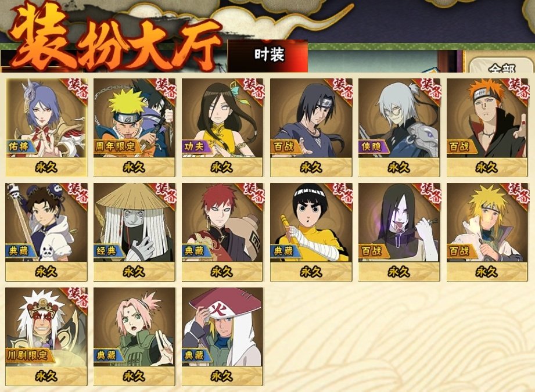Select the 典藏 Rock Lee yellow suit
The width and height of the screenshot is (535, 392).
click(311, 232)
